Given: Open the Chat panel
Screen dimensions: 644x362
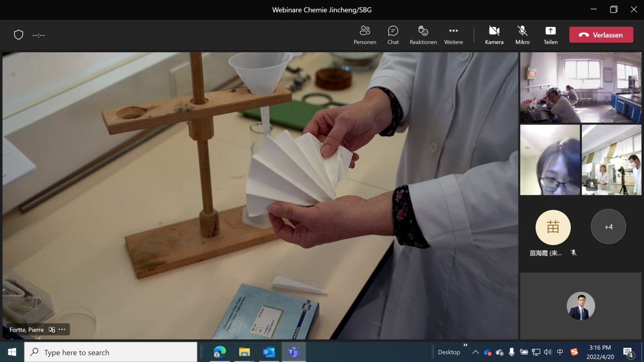Looking at the screenshot, I should click(393, 35).
